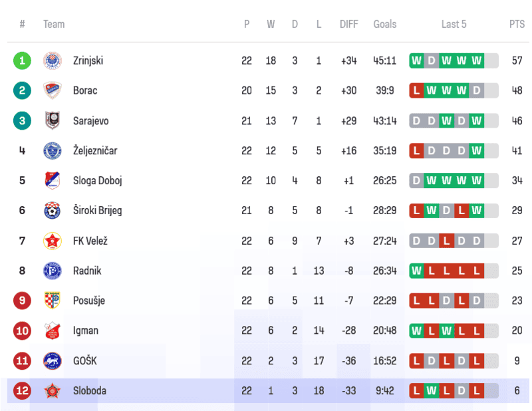Image resolution: width=532 pixels, height=411 pixels.
Task: Sort table by PTS column header
Action: [x=517, y=24]
